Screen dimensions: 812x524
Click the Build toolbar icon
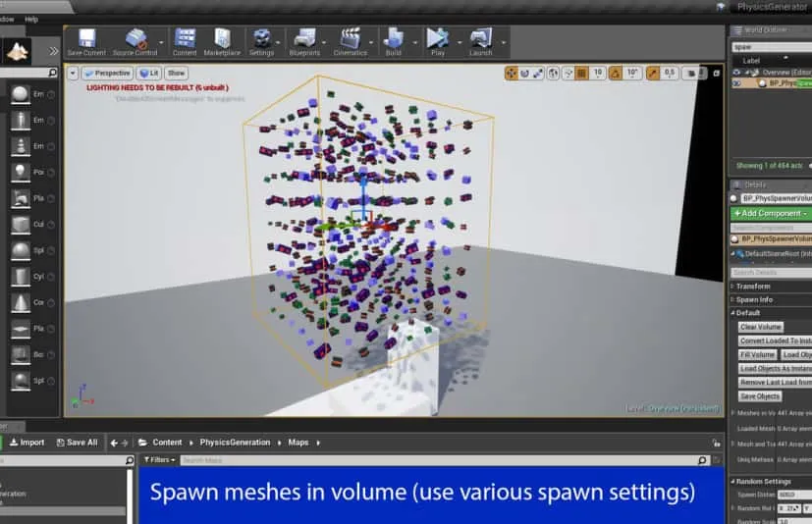[394, 42]
